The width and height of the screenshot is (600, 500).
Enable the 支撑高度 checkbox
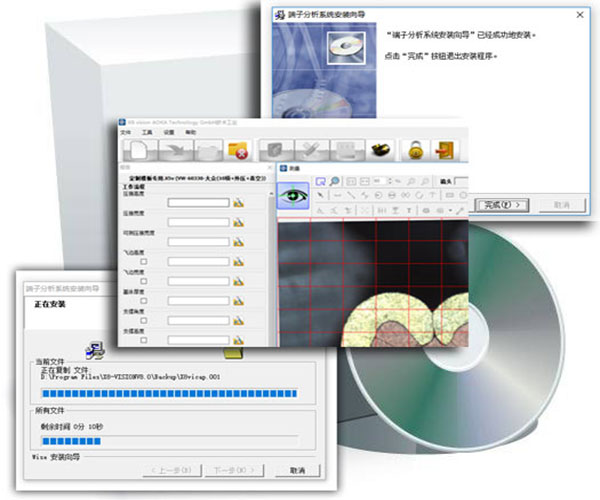coord(143,340)
